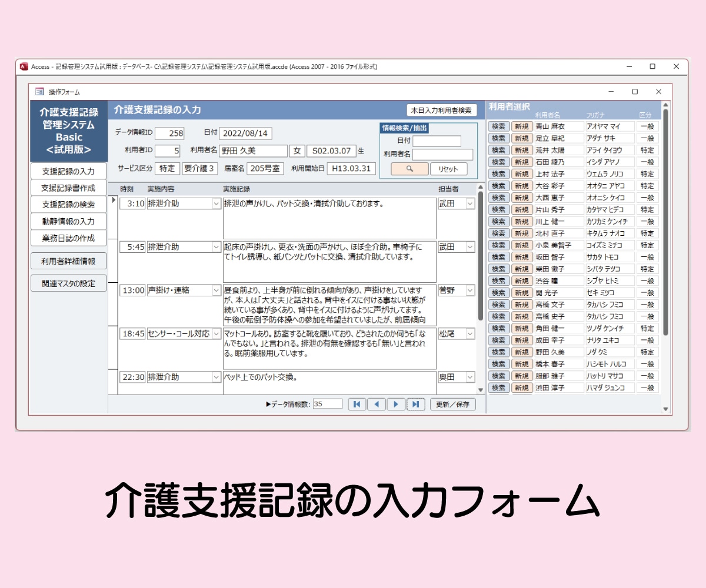Open 業務日誌の作成 menu
706x588 pixels.
pos(69,238)
